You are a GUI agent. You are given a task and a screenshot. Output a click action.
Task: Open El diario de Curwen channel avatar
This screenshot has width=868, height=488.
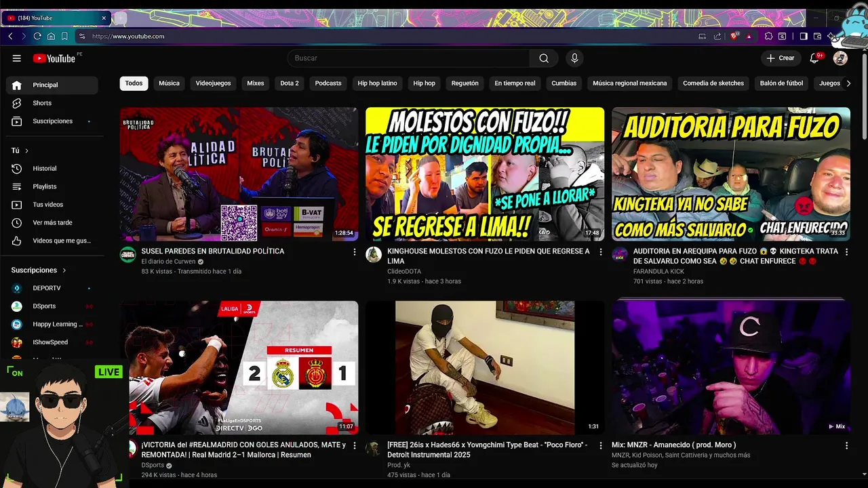pyautogui.click(x=127, y=255)
